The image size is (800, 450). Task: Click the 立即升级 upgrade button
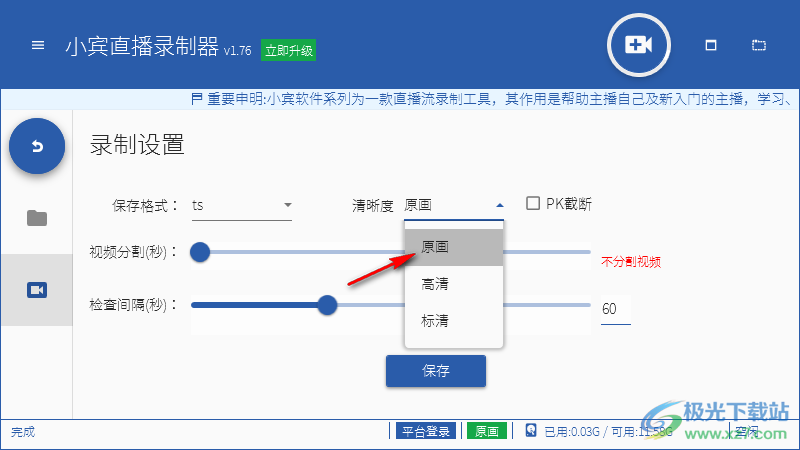click(288, 50)
